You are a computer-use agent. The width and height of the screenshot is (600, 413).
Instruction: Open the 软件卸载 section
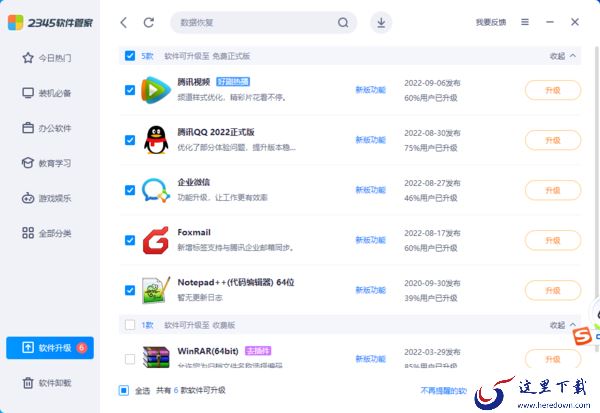[47, 383]
